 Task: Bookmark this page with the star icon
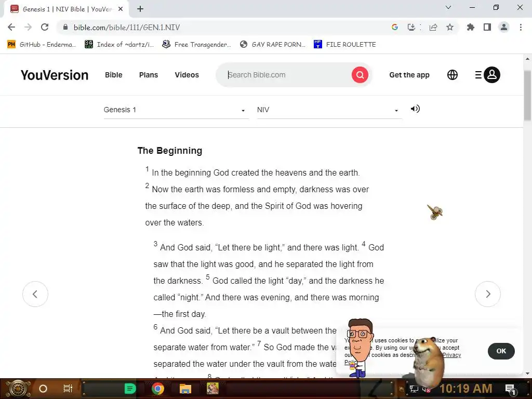tap(450, 27)
